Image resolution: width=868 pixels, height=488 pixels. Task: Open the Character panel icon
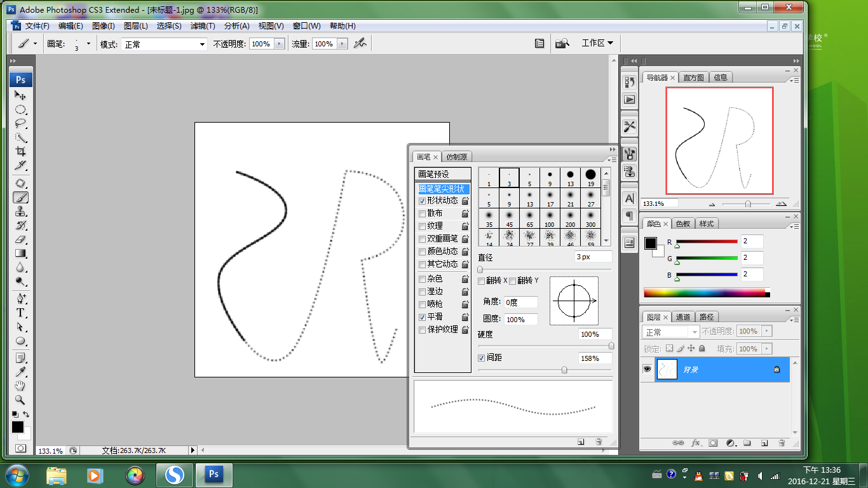(629, 198)
